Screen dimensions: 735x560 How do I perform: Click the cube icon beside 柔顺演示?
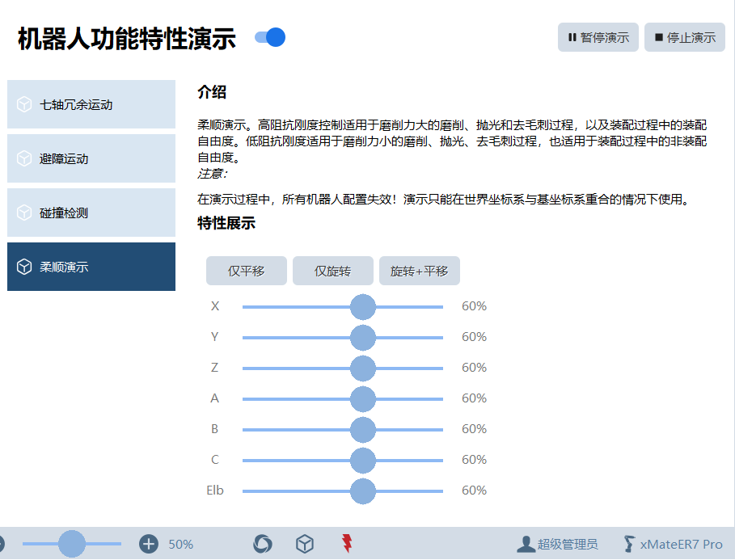[24, 267]
